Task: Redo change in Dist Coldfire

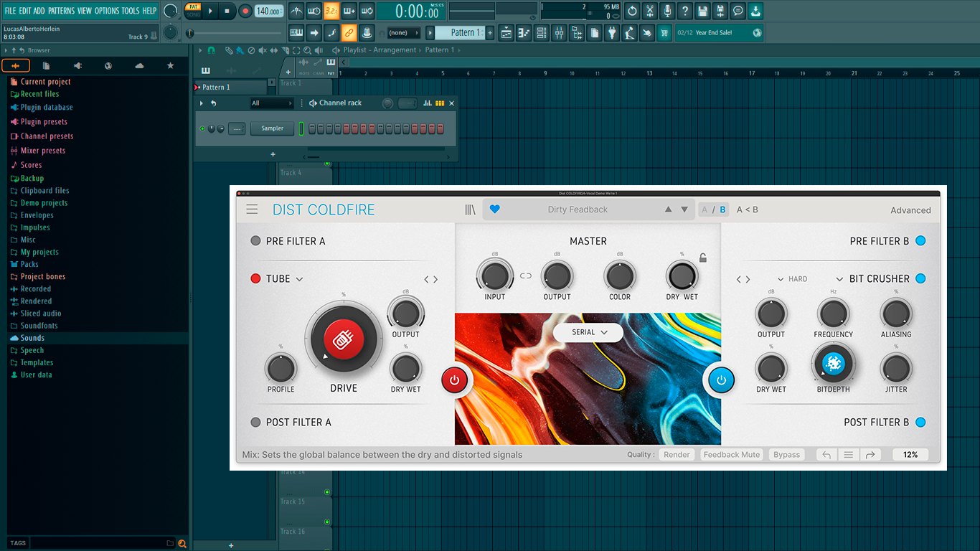Action: (870, 455)
